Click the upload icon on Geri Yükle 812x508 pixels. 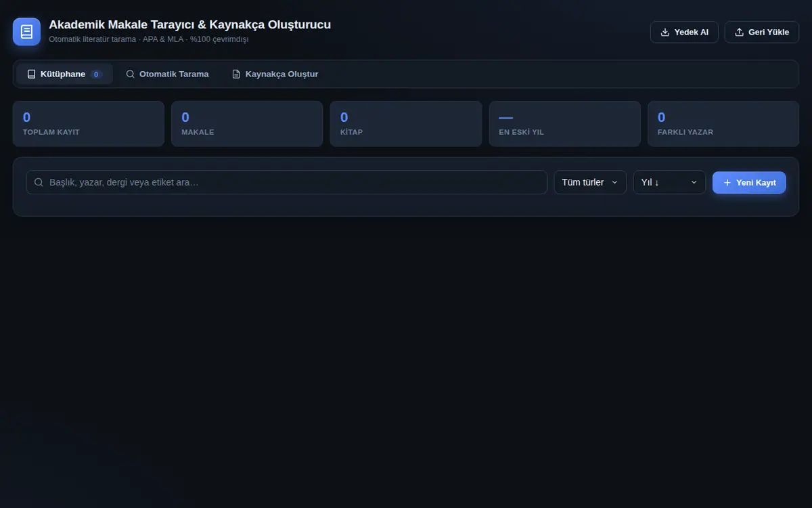tap(739, 32)
